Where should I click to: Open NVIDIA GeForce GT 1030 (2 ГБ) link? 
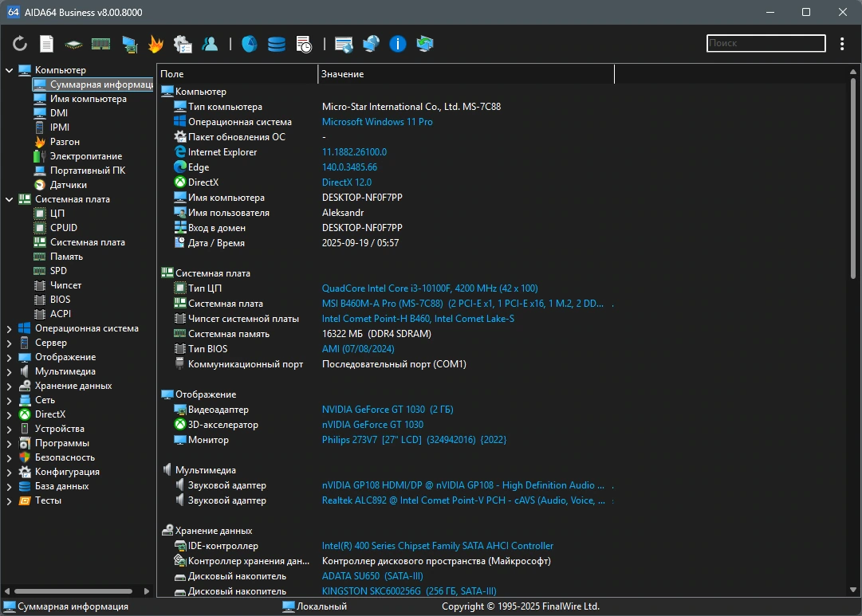tap(388, 410)
